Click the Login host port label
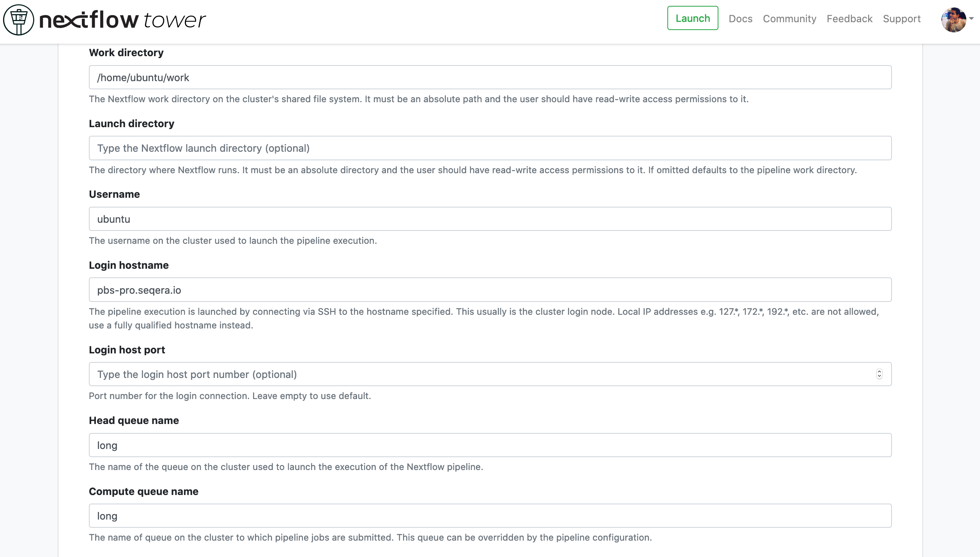Viewport: 980px width, 557px height. (x=127, y=350)
